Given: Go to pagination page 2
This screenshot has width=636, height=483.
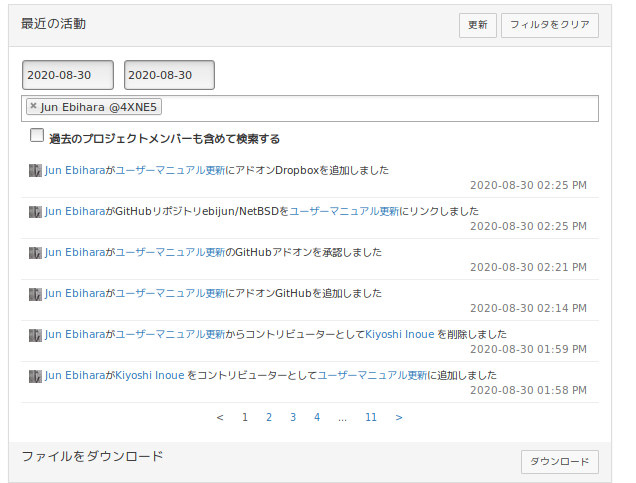Looking at the screenshot, I should [269, 417].
